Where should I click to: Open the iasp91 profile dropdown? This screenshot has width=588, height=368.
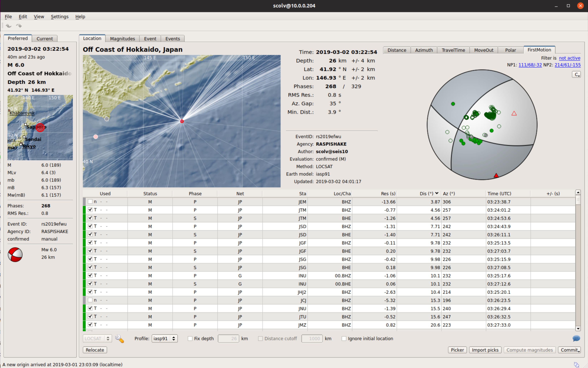click(165, 339)
